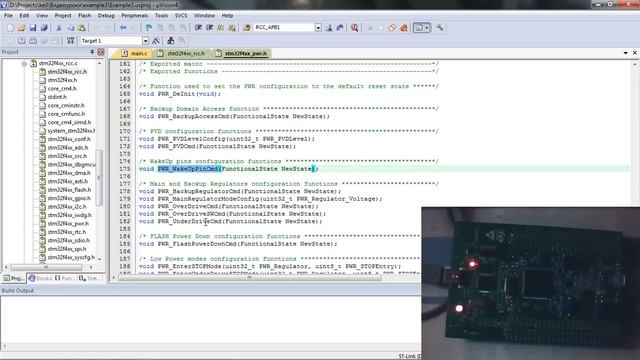Start debug session using the magnifier icon
Viewport: 640px width, 360px height.
point(355,28)
